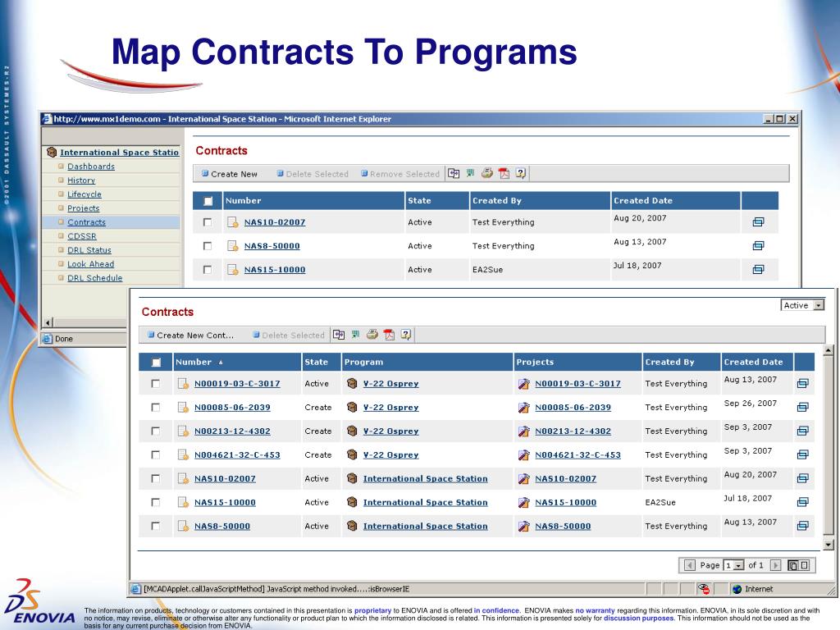The height and width of the screenshot is (630, 840).
Task: Open International Space Station program for NAS15-10000
Action: point(426,503)
